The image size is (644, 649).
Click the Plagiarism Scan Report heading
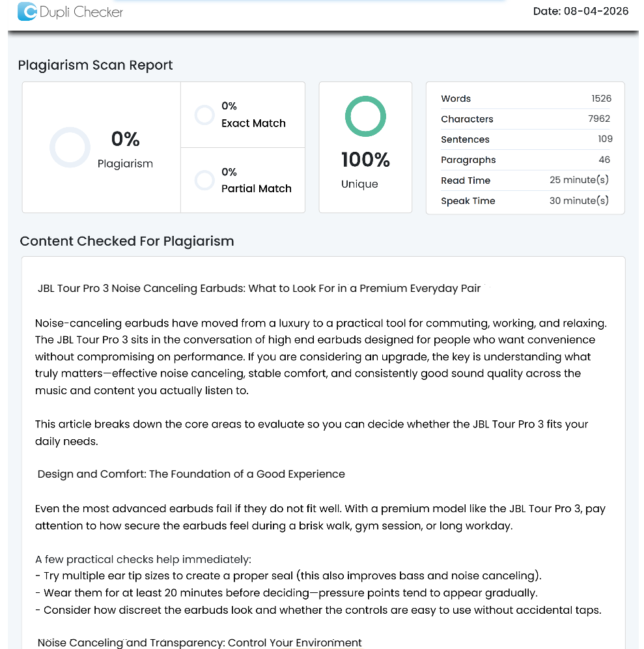(96, 65)
